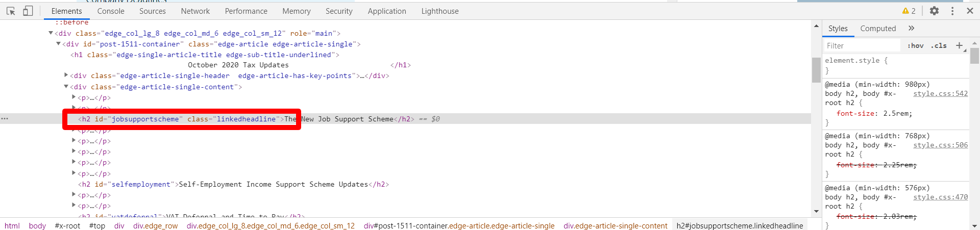Screen dimensions: 980x230
Task: Expand the edge-article-single-header div node
Action: coord(66,75)
